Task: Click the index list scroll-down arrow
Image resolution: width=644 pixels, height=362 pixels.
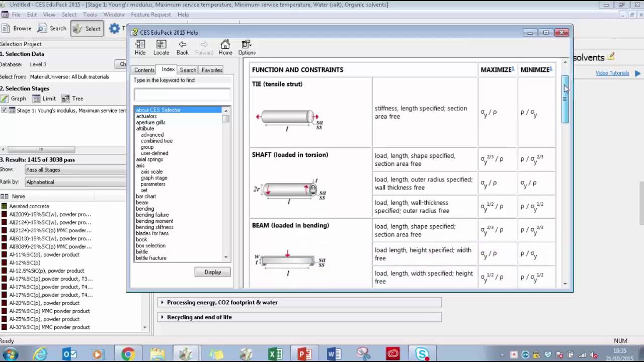Action: [x=226, y=257]
